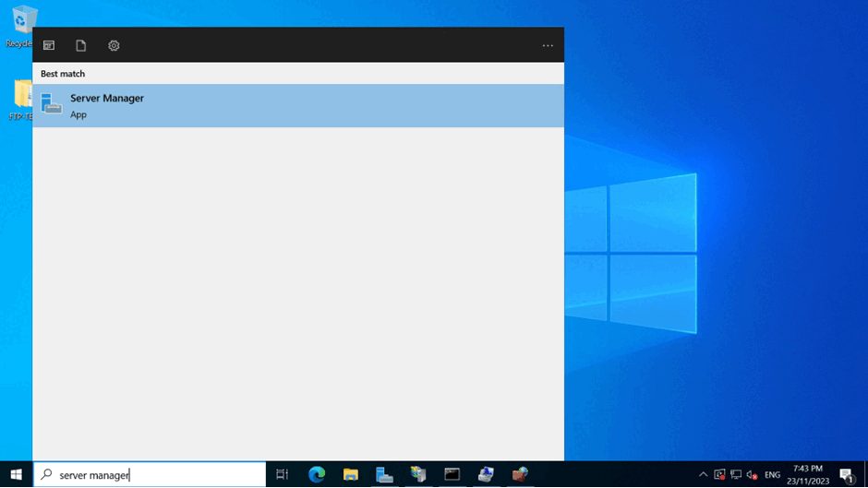Open the Command Prompt taskbar icon
868x488 pixels.
(452, 475)
